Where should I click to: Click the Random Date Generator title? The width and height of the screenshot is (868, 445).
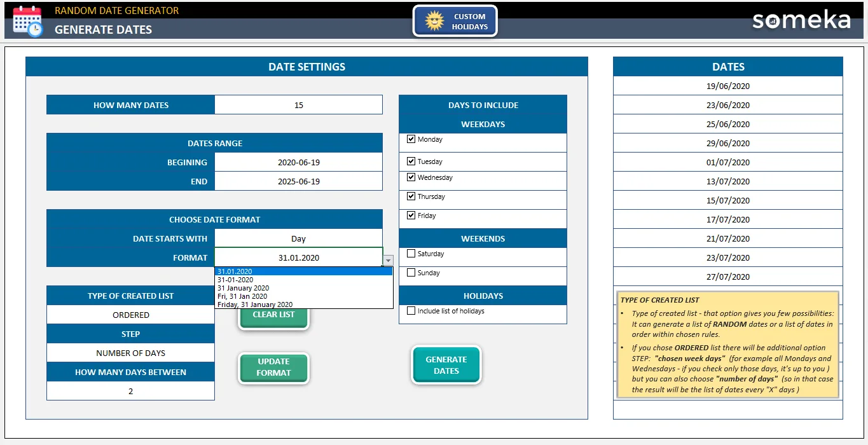click(x=116, y=10)
